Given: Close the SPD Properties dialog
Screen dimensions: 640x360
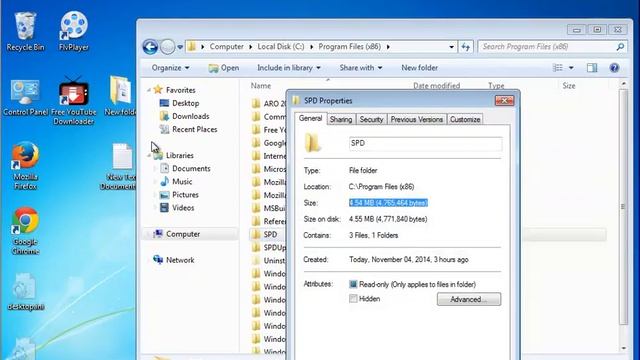Looking at the screenshot, I should pos(504,100).
